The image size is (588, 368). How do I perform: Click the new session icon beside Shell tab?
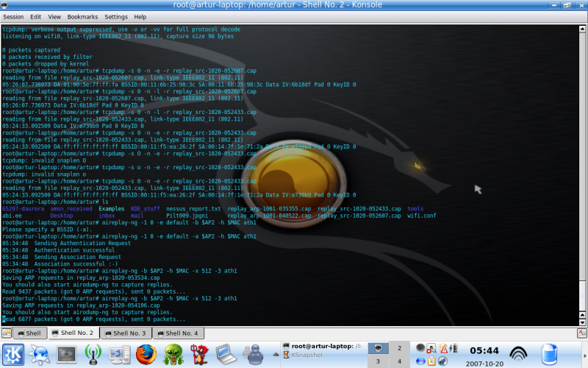coord(7,333)
